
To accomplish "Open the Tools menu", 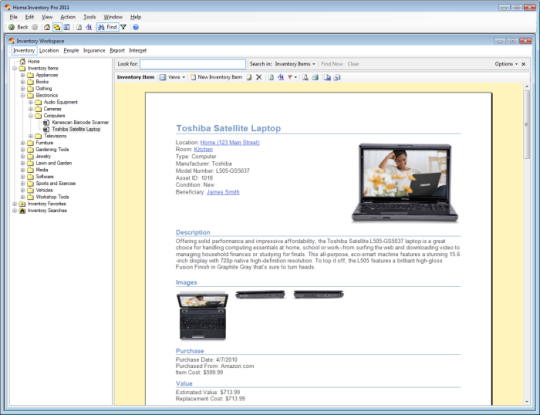I will pos(90,17).
